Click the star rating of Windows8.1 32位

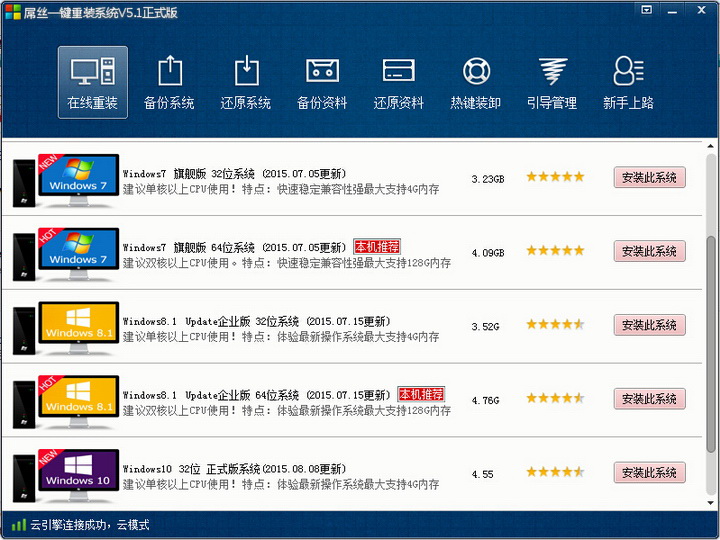[555, 325]
